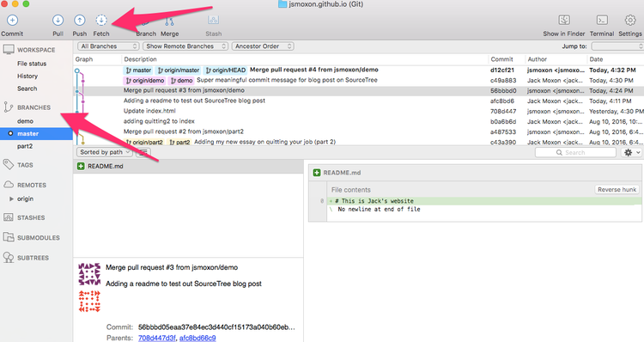
Task: Open the Jump to combo box
Action: pos(617,46)
